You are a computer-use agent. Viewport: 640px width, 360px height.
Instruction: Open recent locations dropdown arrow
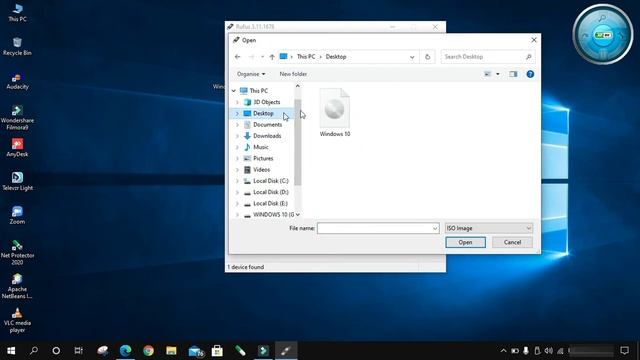pos(262,57)
